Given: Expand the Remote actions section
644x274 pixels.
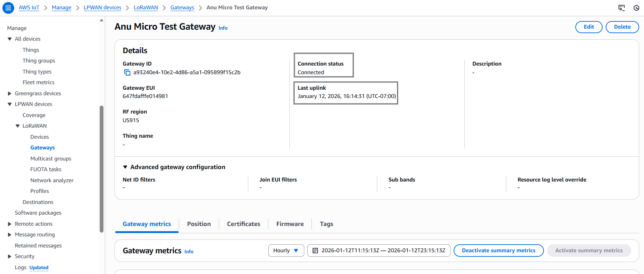Looking at the screenshot, I should (x=10, y=224).
